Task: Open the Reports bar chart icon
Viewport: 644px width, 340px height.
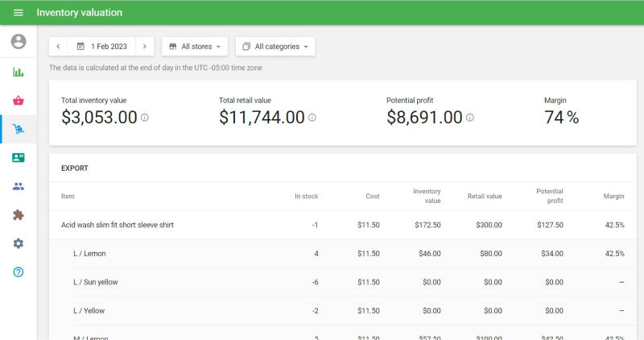Action: 19,72
